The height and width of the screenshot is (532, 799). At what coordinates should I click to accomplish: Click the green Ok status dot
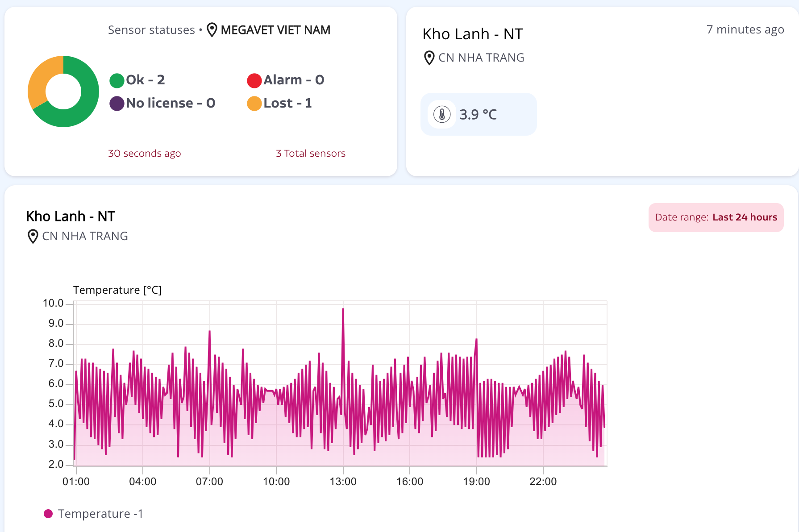pos(117,81)
